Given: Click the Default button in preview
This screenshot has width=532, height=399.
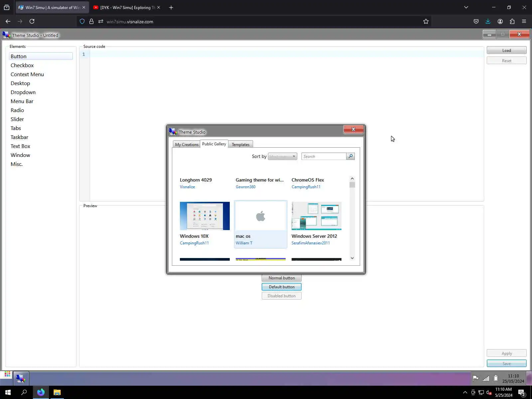Looking at the screenshot, I should point(282,287).
